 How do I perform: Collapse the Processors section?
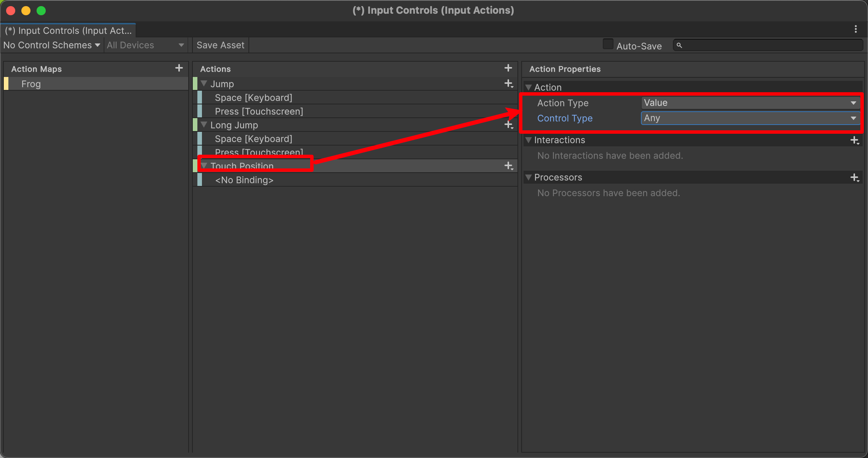coord(528,177)
